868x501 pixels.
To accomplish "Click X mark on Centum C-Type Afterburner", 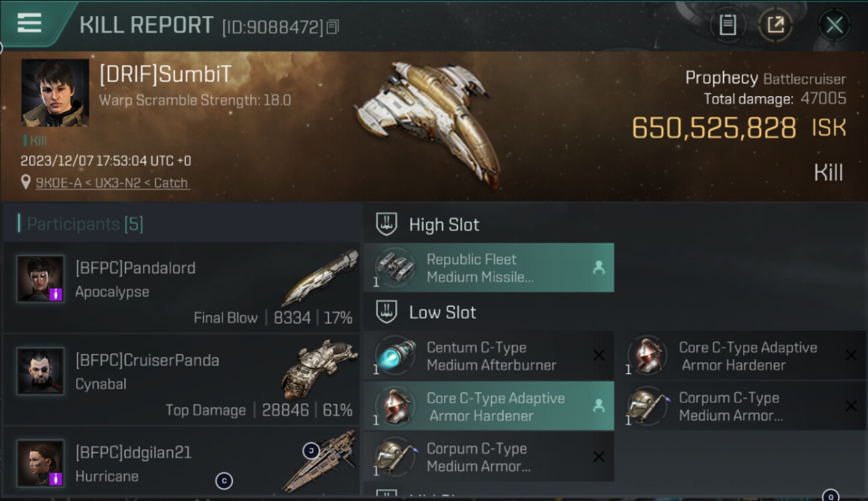I will [599, 355].
